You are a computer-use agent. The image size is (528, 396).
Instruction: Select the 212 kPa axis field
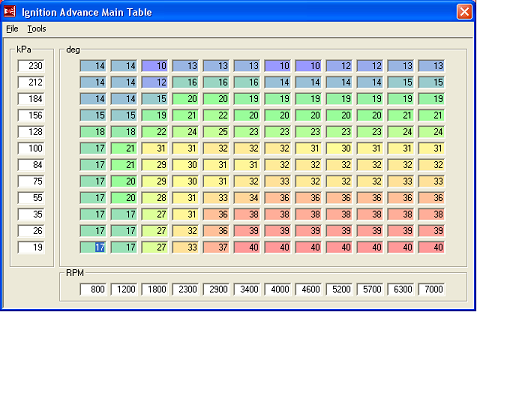click(31, 82)
